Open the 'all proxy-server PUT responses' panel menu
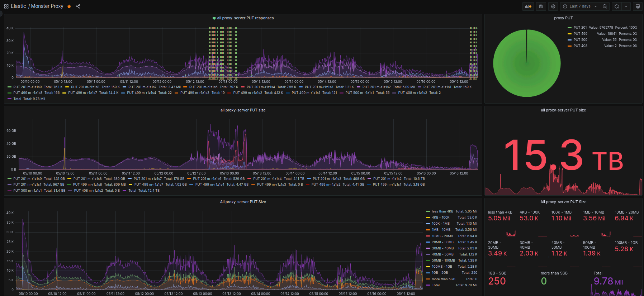 point(245,18)
